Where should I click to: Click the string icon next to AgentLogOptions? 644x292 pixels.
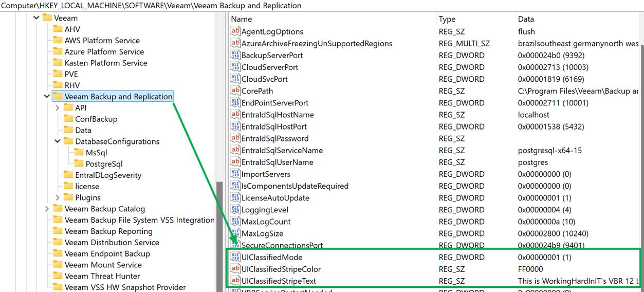tap(235, 32)
